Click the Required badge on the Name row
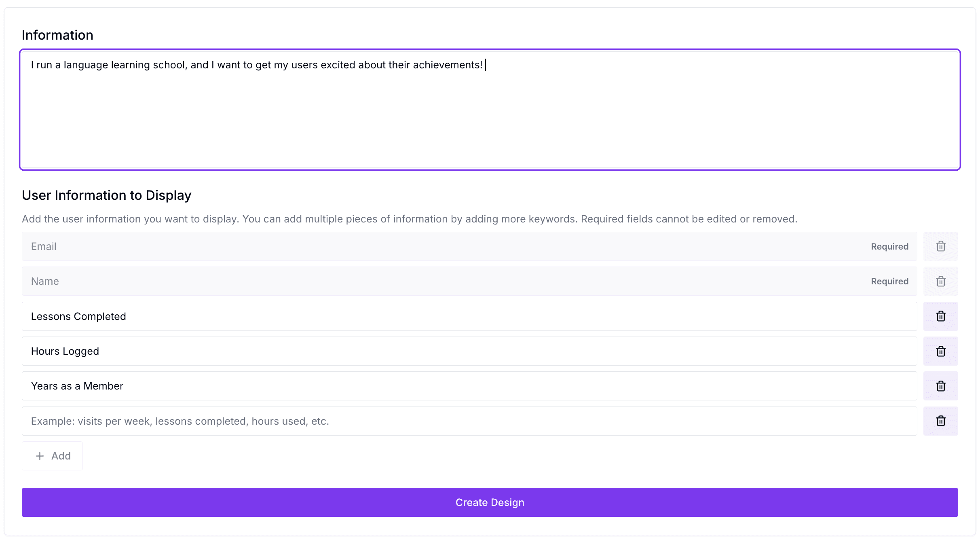Image resolution: width=980 pixels, height=542 pixels. coord(889,281)
